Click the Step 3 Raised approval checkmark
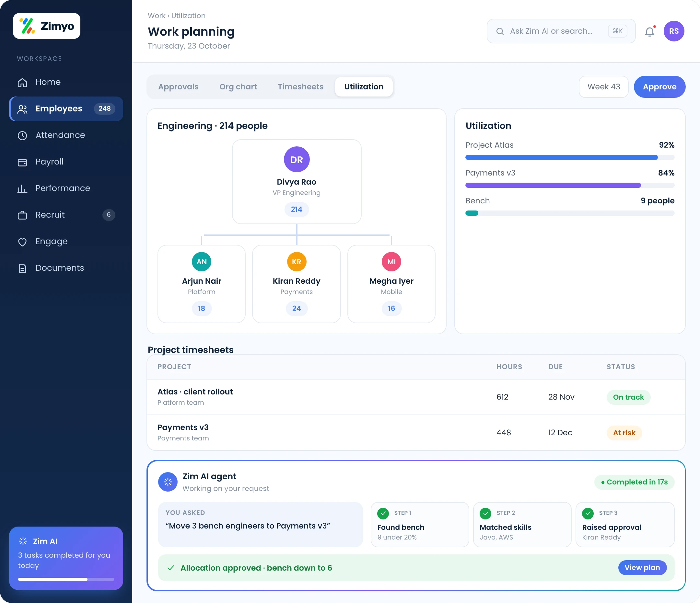The width and height of the screenshot is (700, 603). tap(588, 514)
